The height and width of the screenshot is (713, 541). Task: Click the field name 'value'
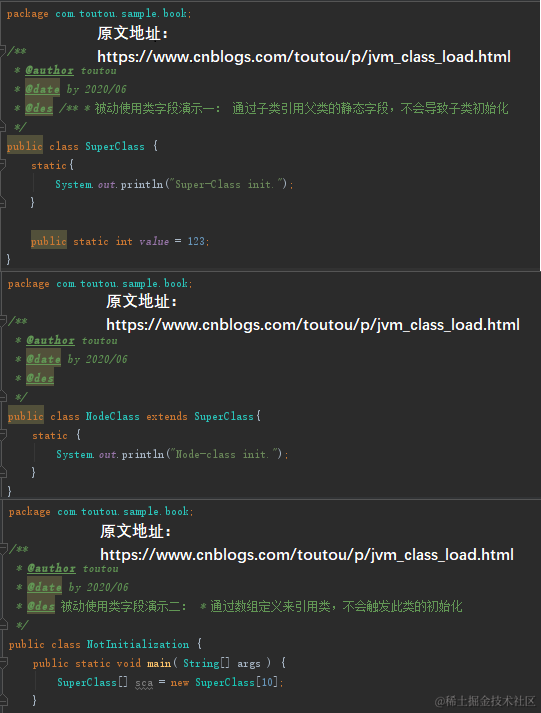tap(154, 241)
